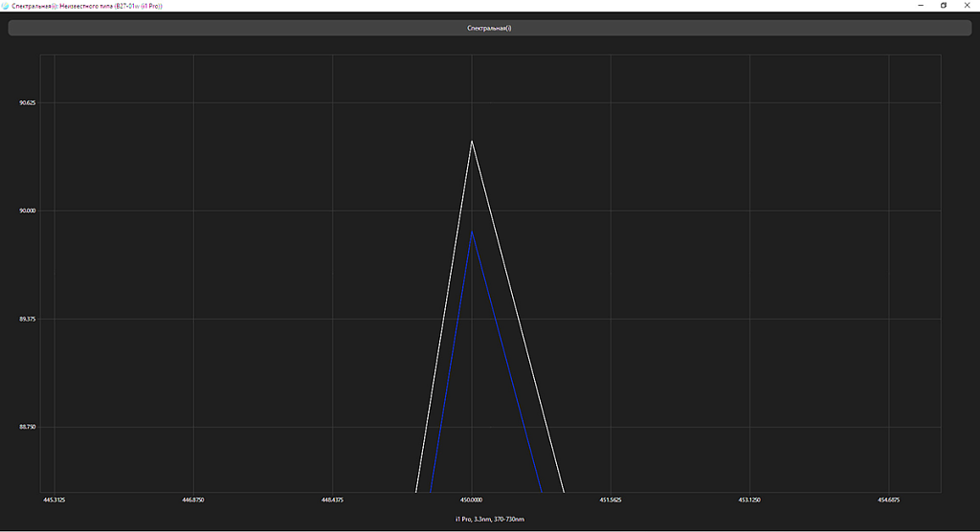Click the 453.1250 x-axis label
This screenshot has width=980, height=532.
749,499
